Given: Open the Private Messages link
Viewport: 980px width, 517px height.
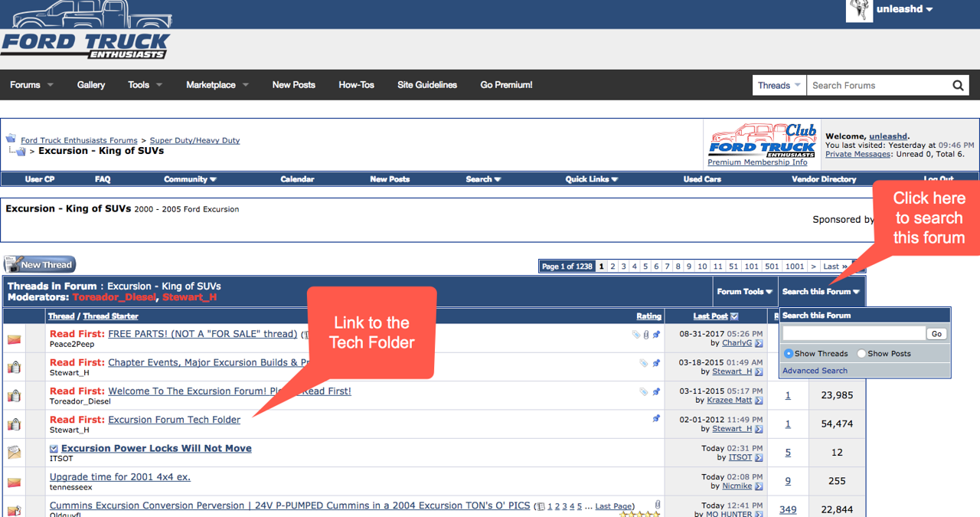Looking at the screenshot, I should 857,154.
